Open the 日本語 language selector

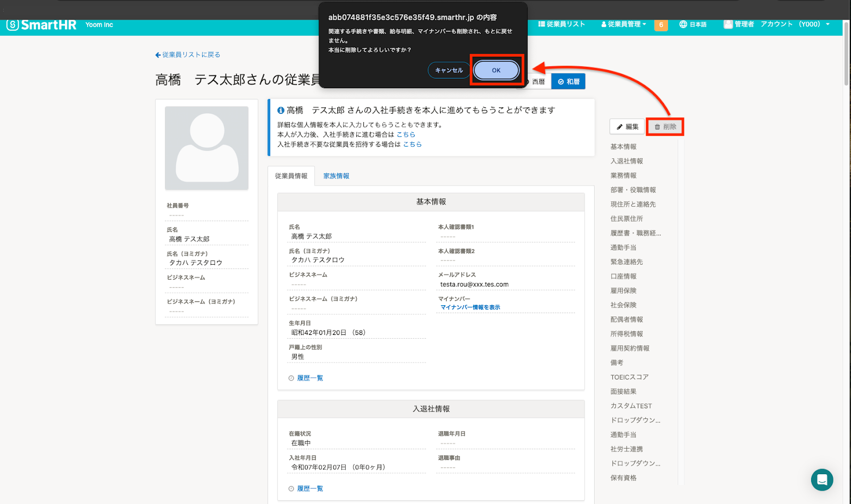pos(693,24)
